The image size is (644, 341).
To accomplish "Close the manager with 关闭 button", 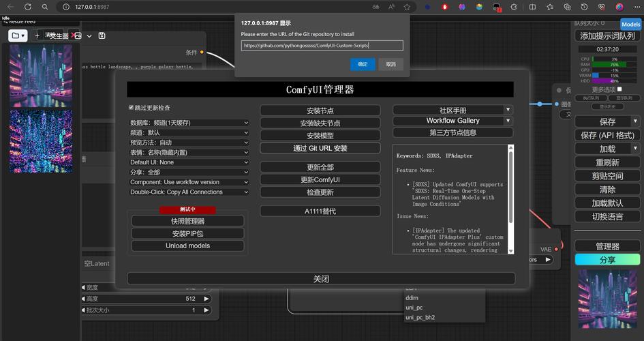I will coord(321,278).
